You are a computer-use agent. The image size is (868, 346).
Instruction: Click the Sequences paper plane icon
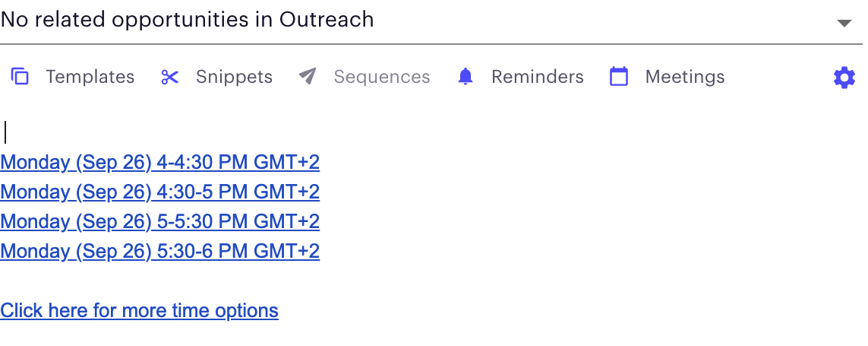(308, 77)
